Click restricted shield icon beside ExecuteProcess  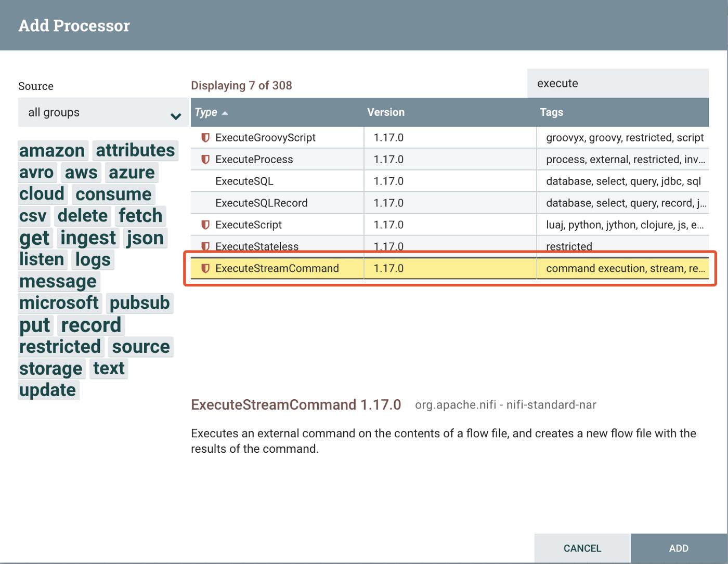point(205,160)
